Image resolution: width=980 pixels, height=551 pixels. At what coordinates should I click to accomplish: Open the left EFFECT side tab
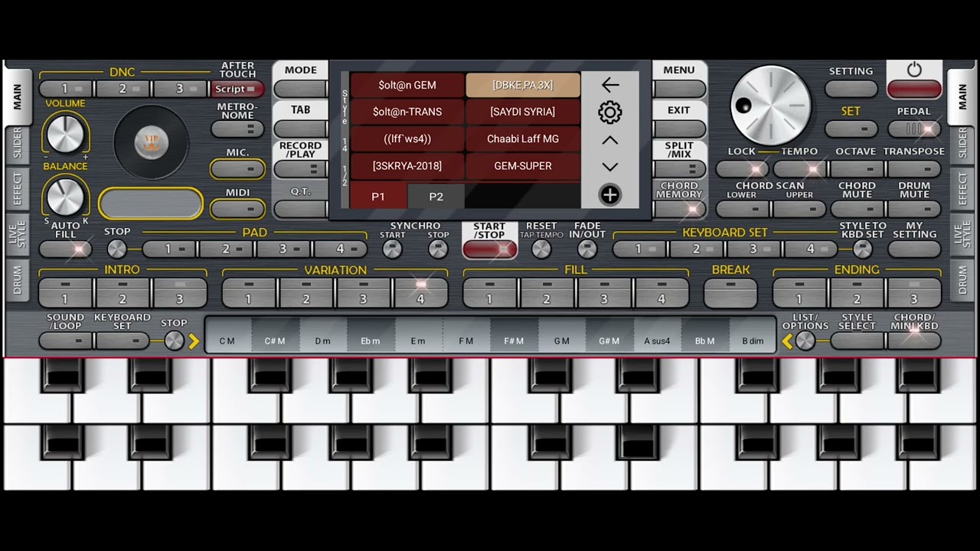pos(18,188)
